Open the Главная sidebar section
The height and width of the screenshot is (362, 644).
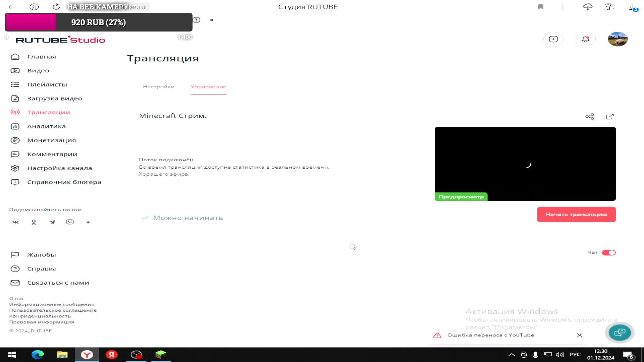pyautogui.click(x=42, y=57)
